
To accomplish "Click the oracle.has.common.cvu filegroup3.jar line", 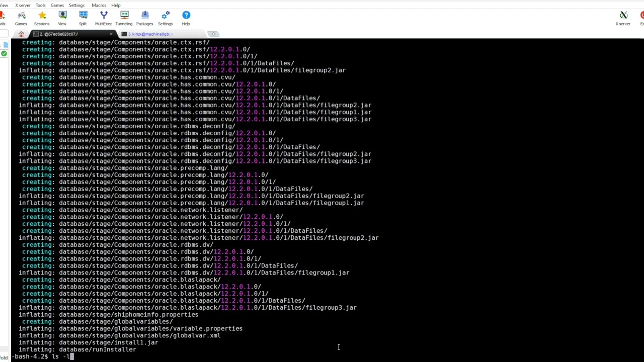I will (x=195, y=119).
